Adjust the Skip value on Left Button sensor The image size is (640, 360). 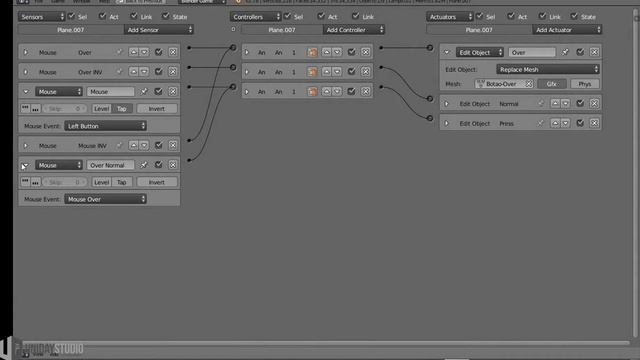coord(64,109)
